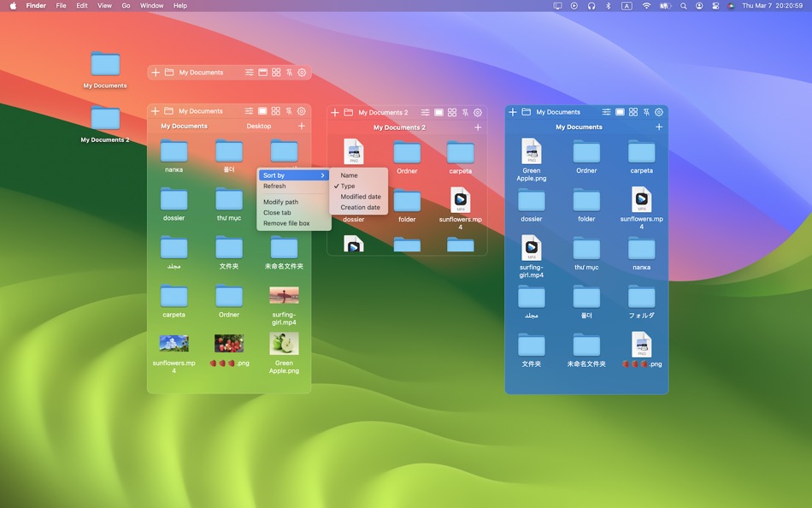
Task: Click the grid view icon in the My Documents 2 box
Action: coord(452,113)
